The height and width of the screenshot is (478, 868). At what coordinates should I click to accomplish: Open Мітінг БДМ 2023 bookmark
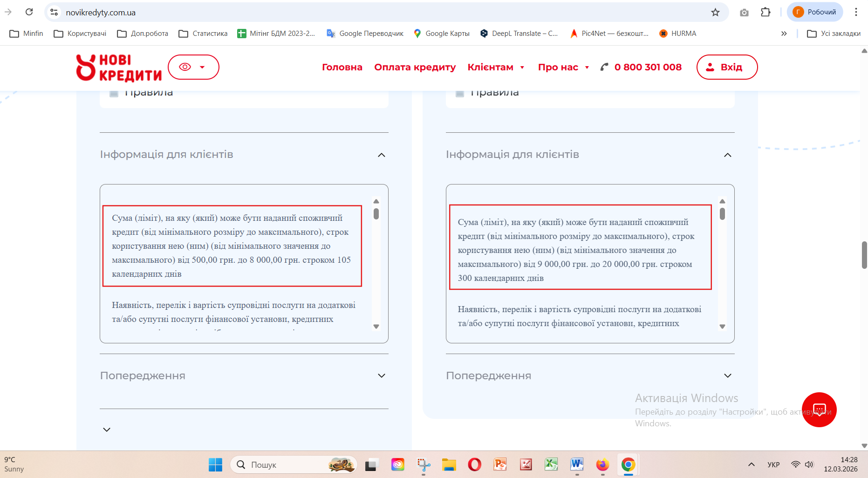click(276, 34)
